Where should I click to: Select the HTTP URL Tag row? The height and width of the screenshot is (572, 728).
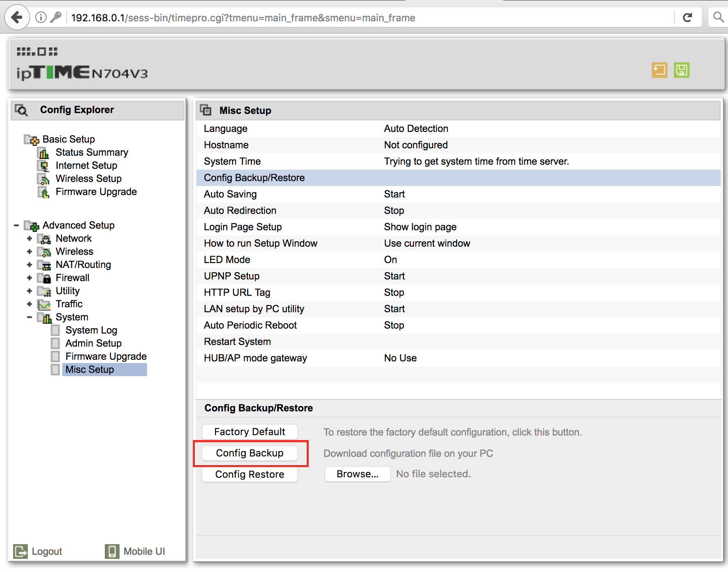(458, 293)
